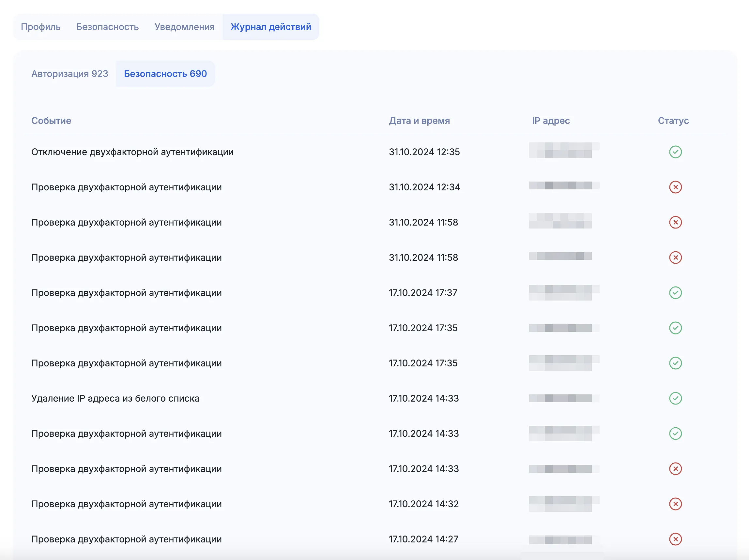Image resolution: width=749 pixels, height=560 pixels.
Task: Switch to the Авторизация 923 sub-tab
Action: pyautogui.click(x=70, y=74)
